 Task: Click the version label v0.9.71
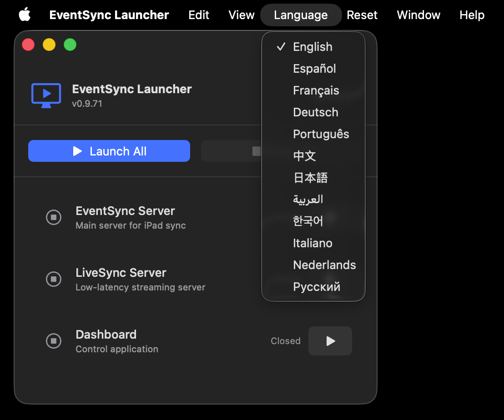pos(87,104)
